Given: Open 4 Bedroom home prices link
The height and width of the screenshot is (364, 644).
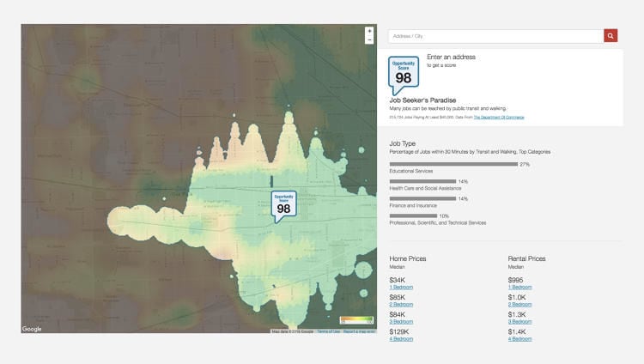Looking at the screenshot, I should click(x=401, y=338).
